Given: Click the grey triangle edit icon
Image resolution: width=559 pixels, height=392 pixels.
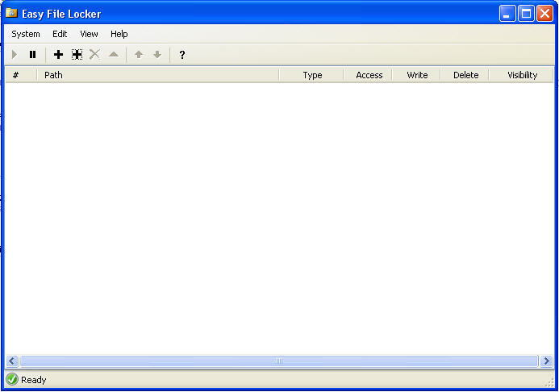Looking at the screenshot, I should click(114, 54).
